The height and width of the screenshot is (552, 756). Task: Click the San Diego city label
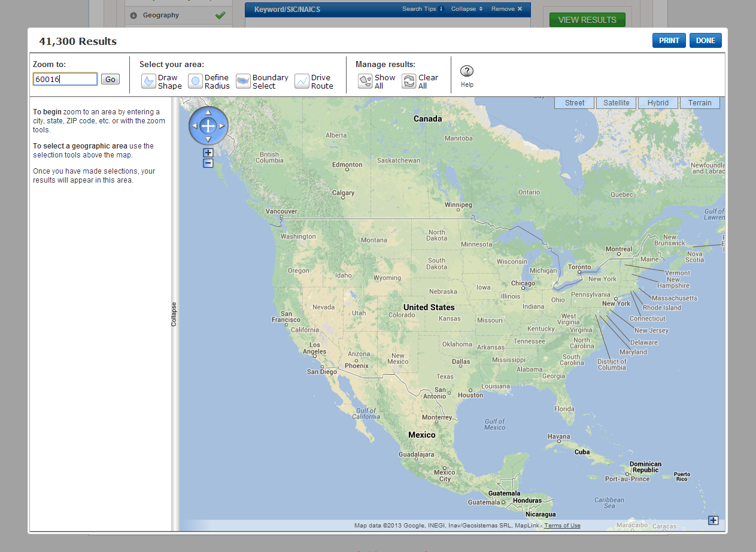coord(322,372)
